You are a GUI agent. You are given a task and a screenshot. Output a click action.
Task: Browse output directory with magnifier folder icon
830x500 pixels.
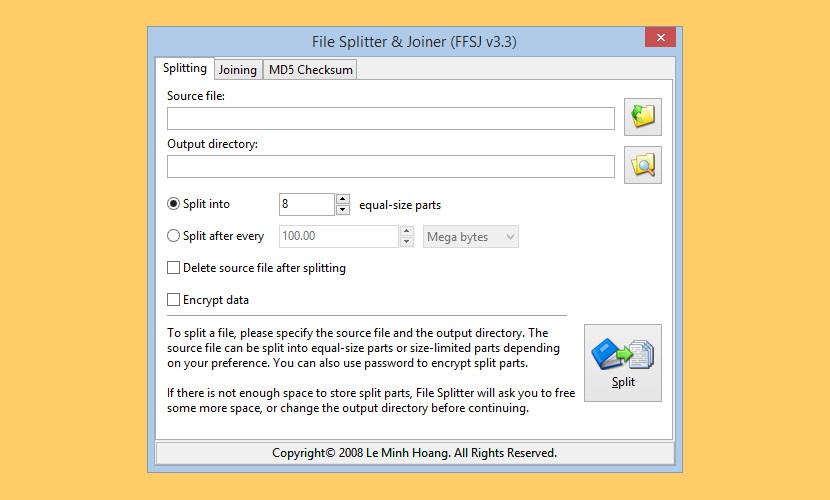(x=643, y=165)
